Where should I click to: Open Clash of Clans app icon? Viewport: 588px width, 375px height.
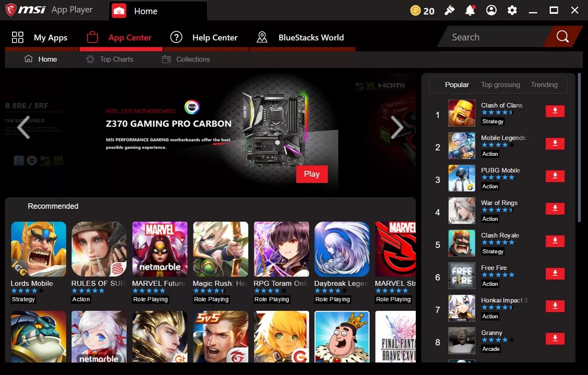[462, 113]
